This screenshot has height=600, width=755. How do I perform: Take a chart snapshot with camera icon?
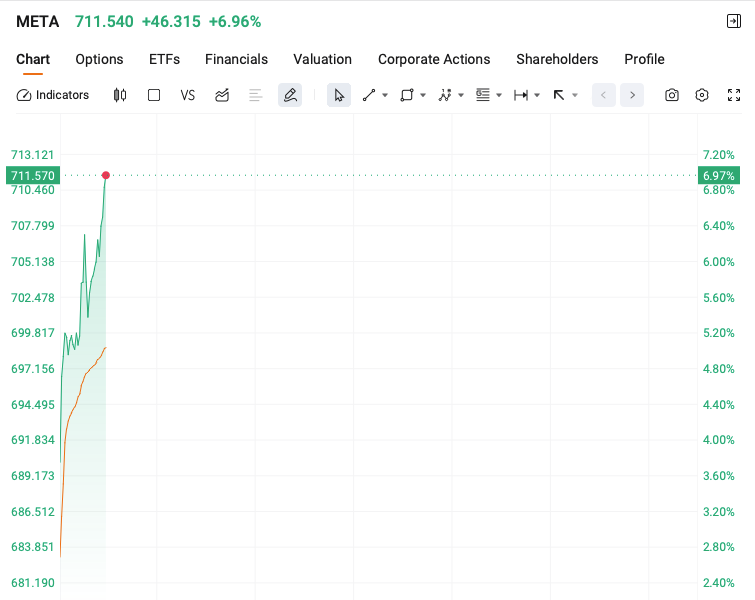pos(672,95)
